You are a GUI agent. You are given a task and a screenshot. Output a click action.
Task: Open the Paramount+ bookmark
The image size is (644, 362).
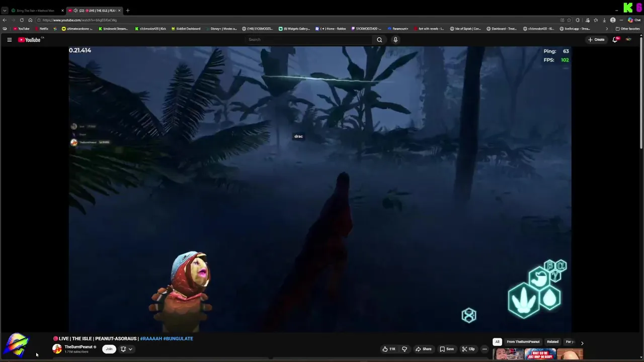pyautogui.click(x=397, y=29)
